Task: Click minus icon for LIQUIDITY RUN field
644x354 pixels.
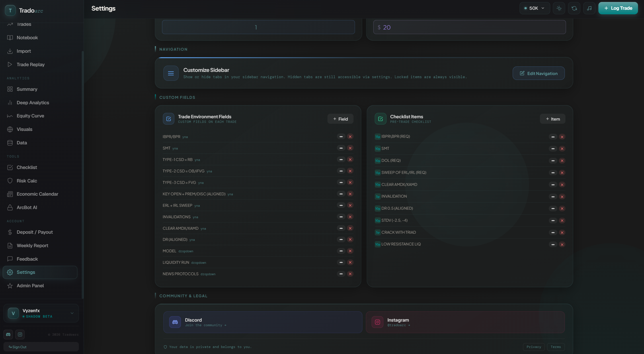Action: [341, 262]
